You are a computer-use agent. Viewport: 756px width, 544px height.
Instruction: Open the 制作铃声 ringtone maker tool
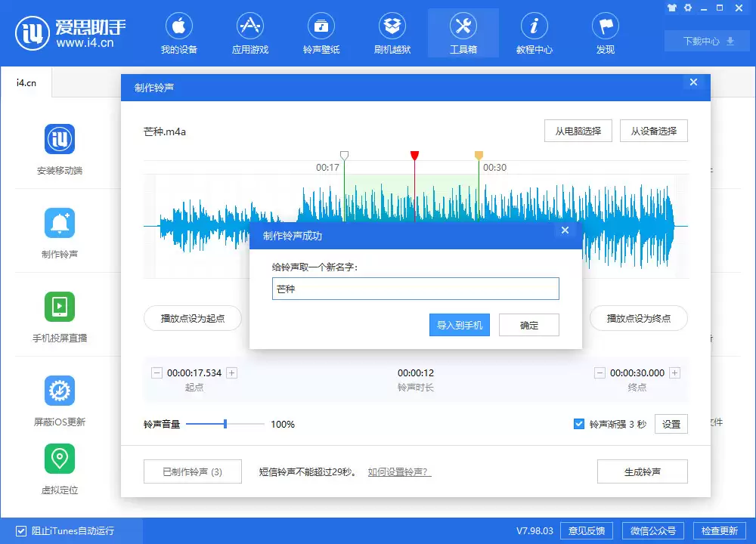tap(60, 233)
